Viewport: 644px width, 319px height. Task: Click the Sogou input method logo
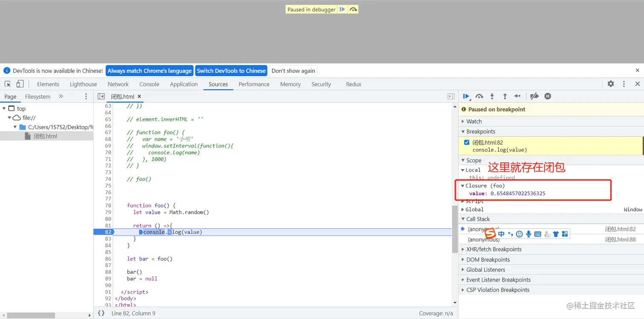(491, 234)
